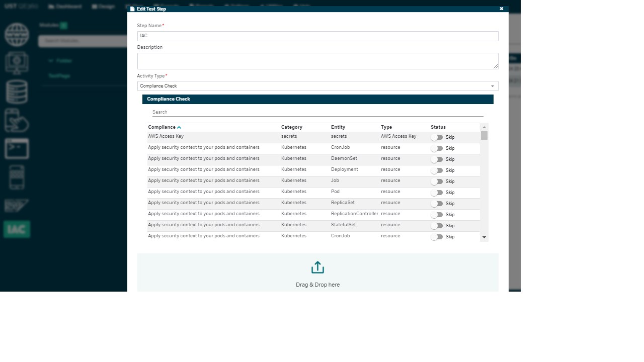
Task: Click the Drag & Drop here area
Action: (x=317, y=273)
